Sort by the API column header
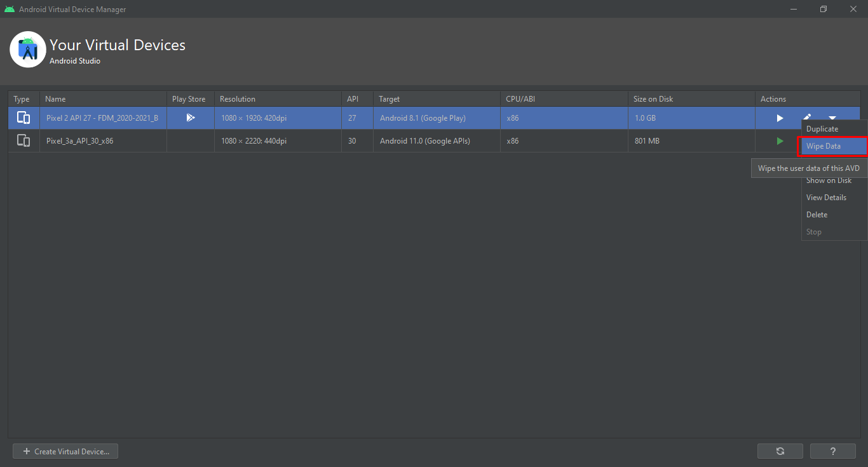The image size is (868, 467). 358,99
